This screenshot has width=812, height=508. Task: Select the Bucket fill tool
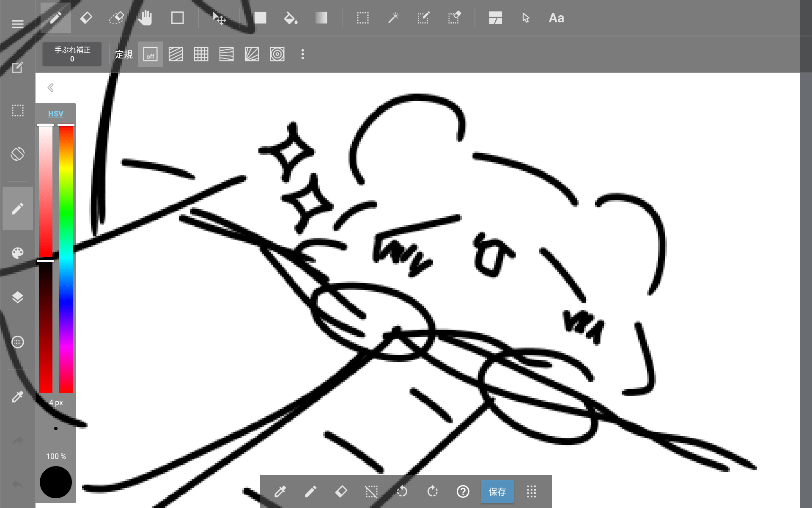[290, 18]
